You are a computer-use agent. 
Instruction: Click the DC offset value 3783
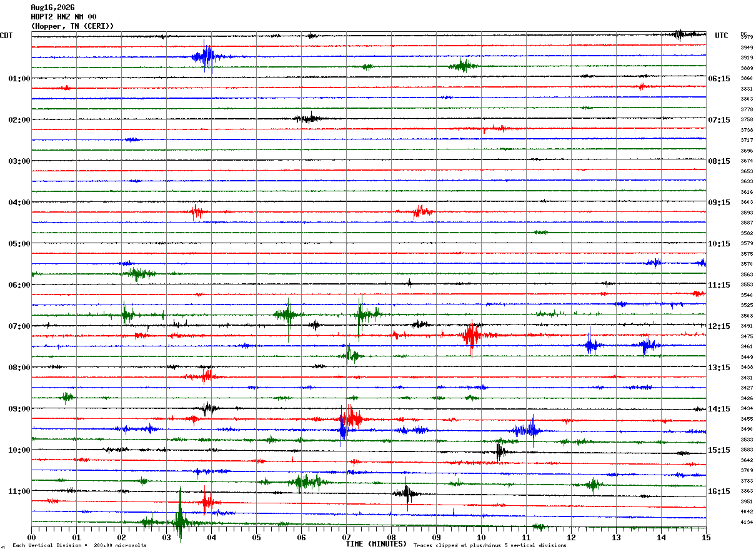(x=747, y=481)
